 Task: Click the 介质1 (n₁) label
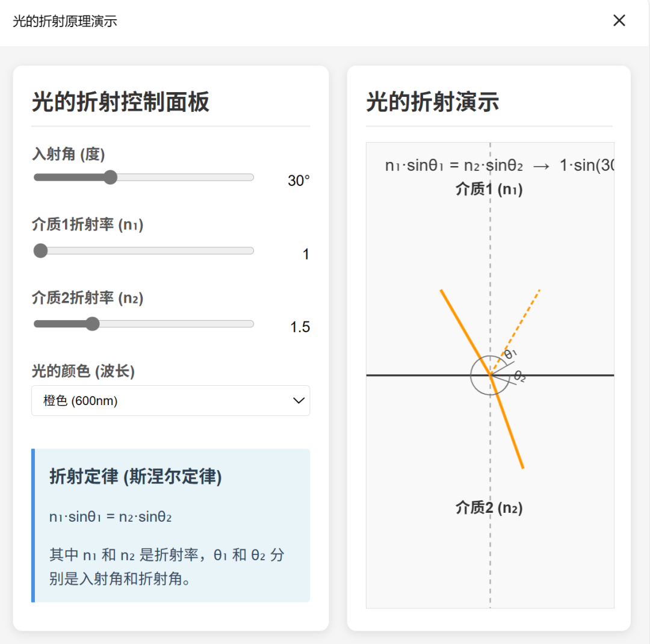tap(489, 189)
